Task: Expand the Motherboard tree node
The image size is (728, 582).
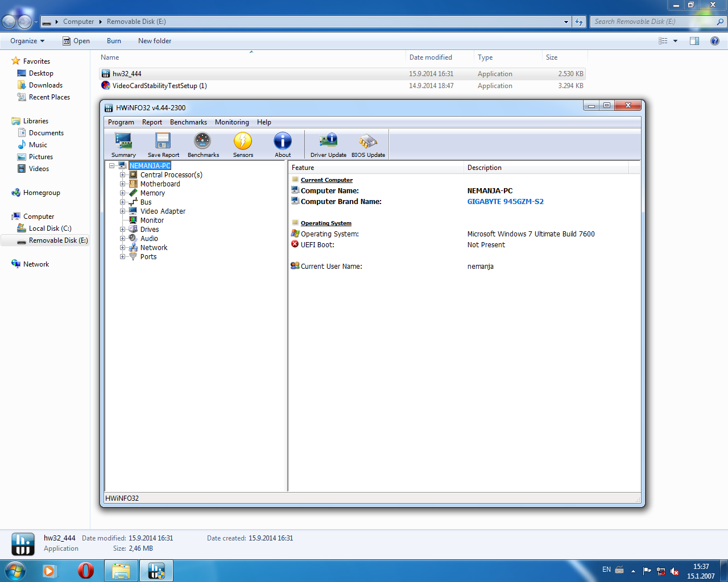Action: pos(122,184)
